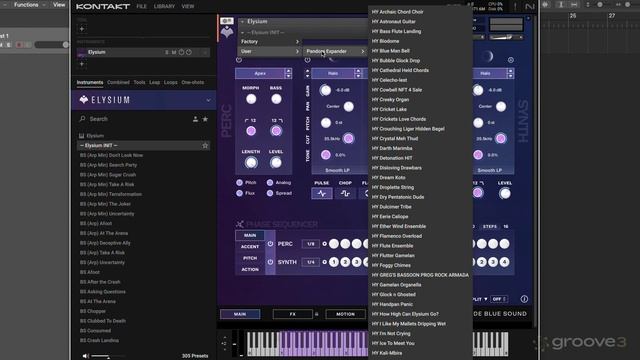Click the MORPH knob
The image size is (640, 360).
click(251, 99)
